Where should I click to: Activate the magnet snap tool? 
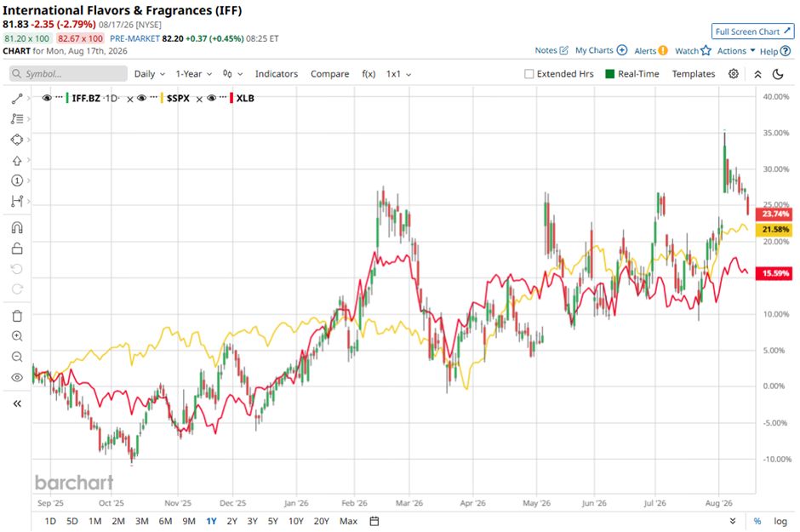pyautogui.click(x=17, y=227)
